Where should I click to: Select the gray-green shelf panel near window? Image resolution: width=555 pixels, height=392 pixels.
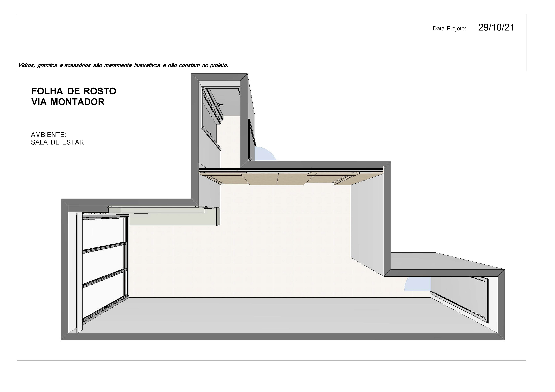click(173, 220)
